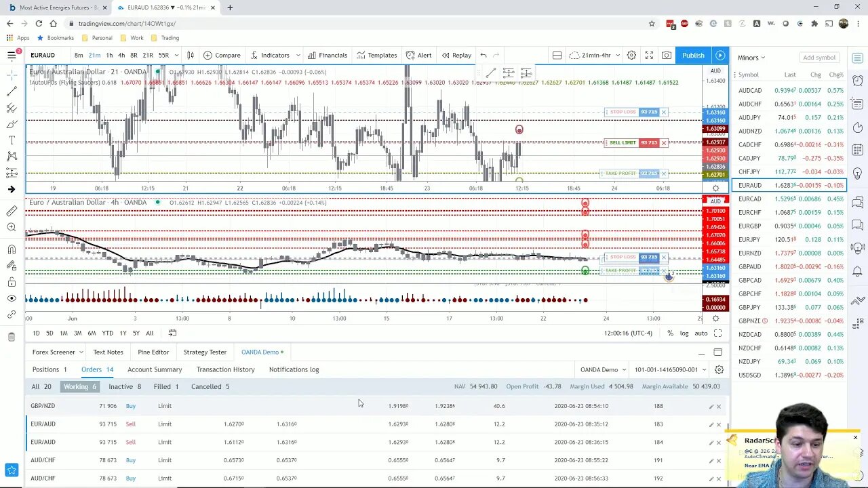
Task: Toggle auto scale on the price axis
Action: [x=701, y=333]
